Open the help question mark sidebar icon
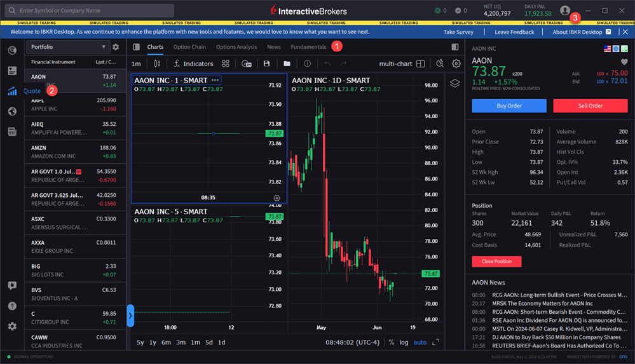635x364 pixels. [12, 306]
